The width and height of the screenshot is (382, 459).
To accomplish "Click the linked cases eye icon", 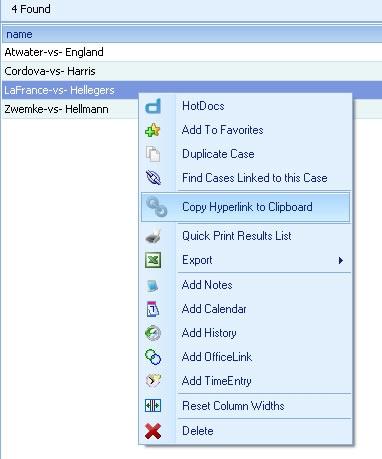I will (153, 178).
